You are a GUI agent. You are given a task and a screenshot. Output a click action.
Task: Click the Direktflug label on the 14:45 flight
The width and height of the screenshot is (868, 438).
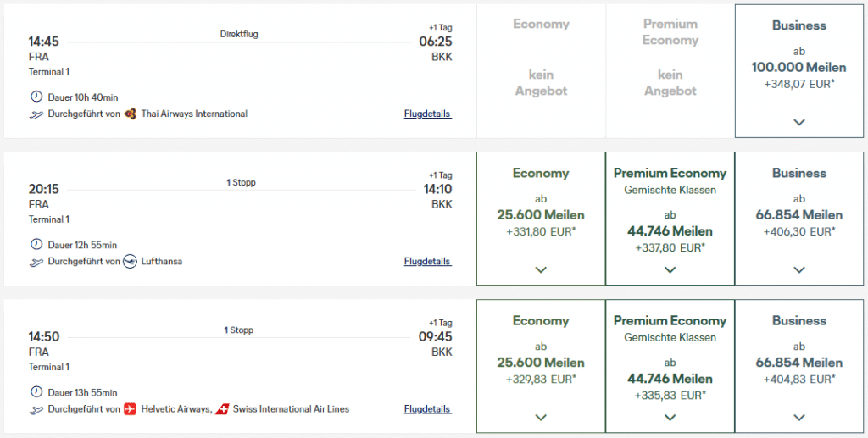pos(239,34)
